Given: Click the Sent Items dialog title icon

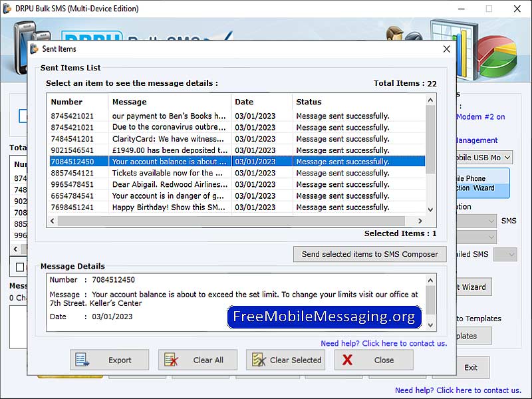Looking at the screenshot, I should pyautogui.click(x=35, y=49).
